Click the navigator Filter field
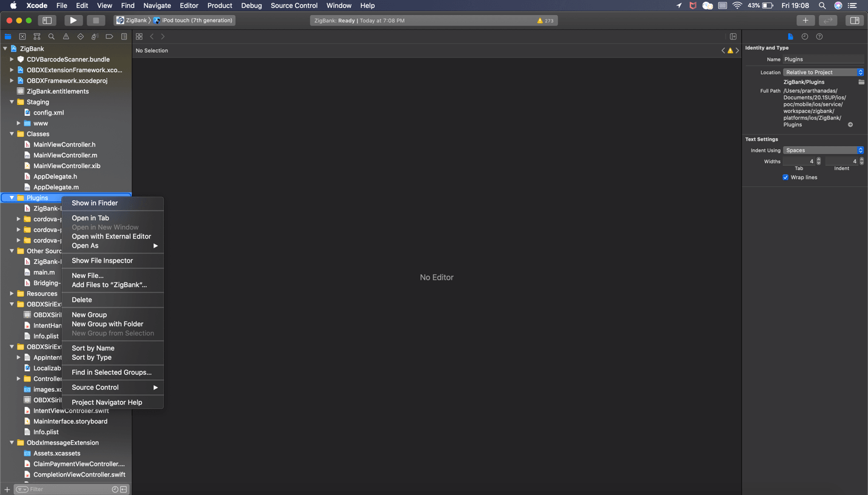The width and height of the screenshot is (868, 495). [70, 489]
